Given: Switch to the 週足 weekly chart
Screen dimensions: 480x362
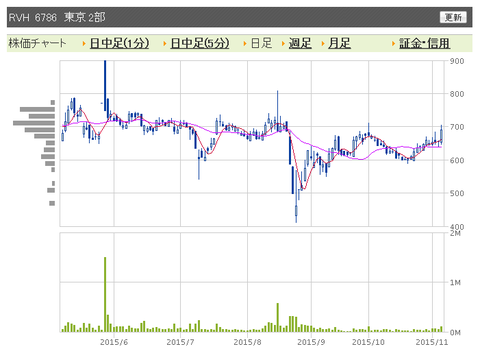Looking at the screenshot, I should [x=300, y=43].
